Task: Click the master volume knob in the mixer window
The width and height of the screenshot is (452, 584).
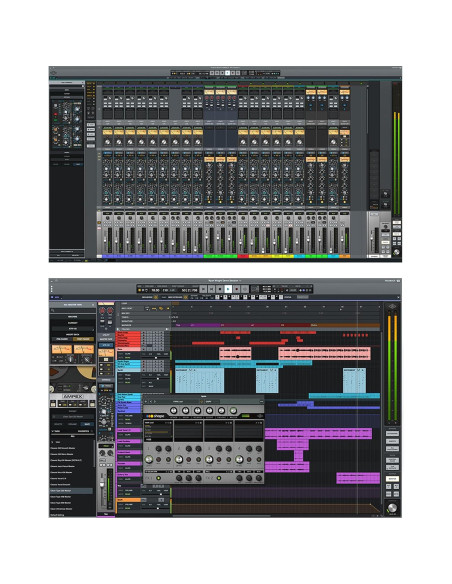Action: click(396, 252)
